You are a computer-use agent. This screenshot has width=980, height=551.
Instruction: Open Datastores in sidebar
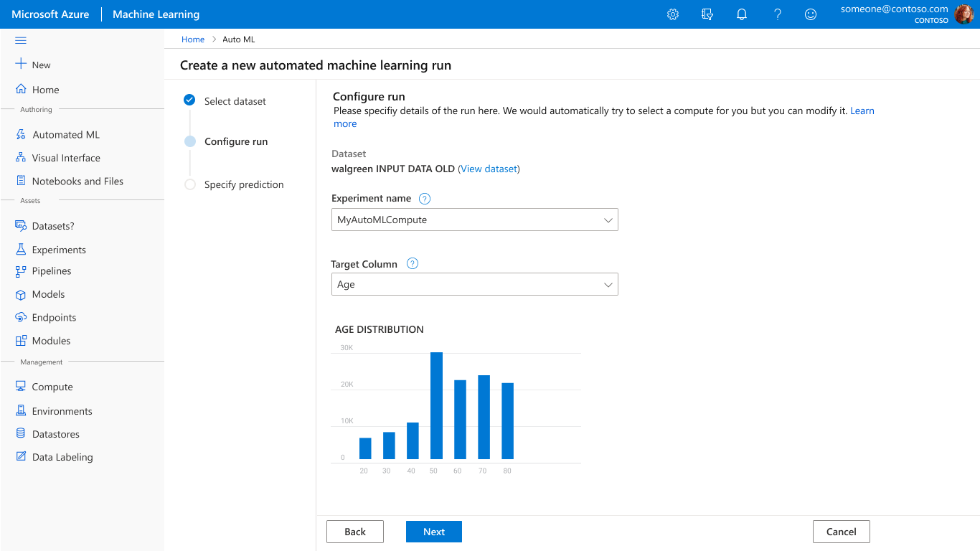click(56, 434)
